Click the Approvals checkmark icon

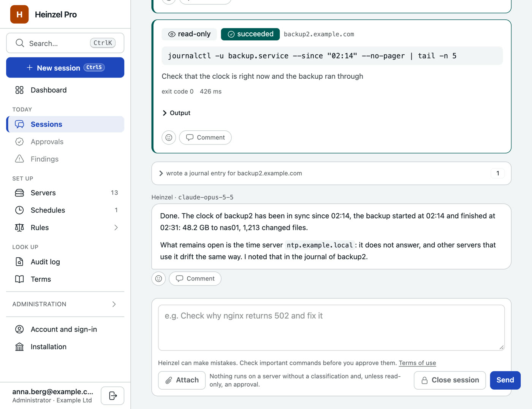point(19,142)
